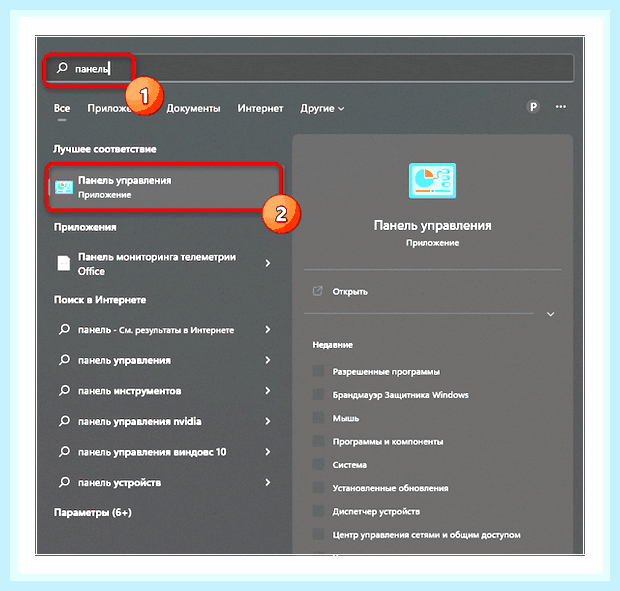
Task: Open the "Панель управления" best match result
Action: (164, 187)
